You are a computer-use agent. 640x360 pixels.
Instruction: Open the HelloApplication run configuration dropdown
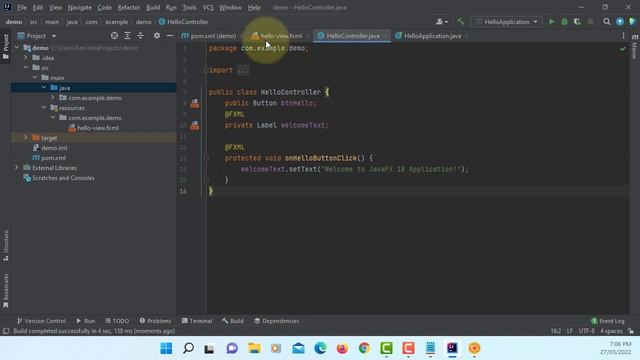507,22
